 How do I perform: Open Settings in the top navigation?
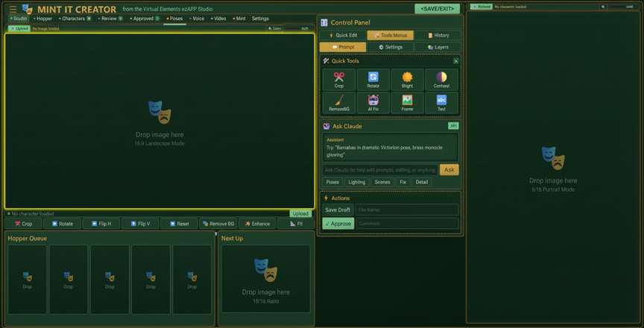tap(260, 19)
